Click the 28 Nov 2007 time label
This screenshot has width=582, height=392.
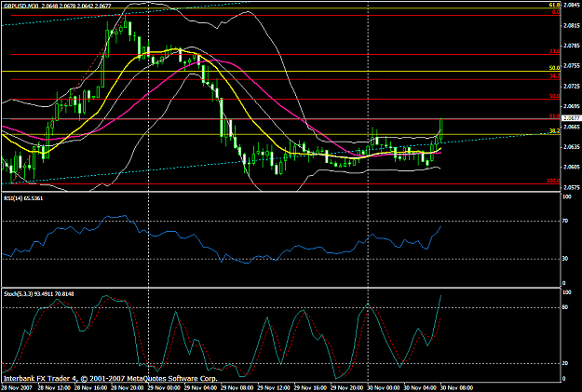[17, 388]
